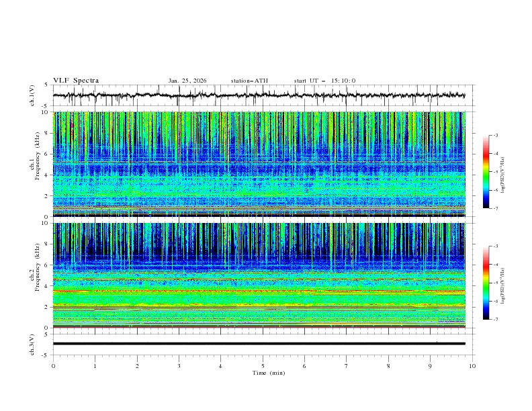Click the VLF Spectra title text
The image size is (532, 411).
tap(76, 81)
